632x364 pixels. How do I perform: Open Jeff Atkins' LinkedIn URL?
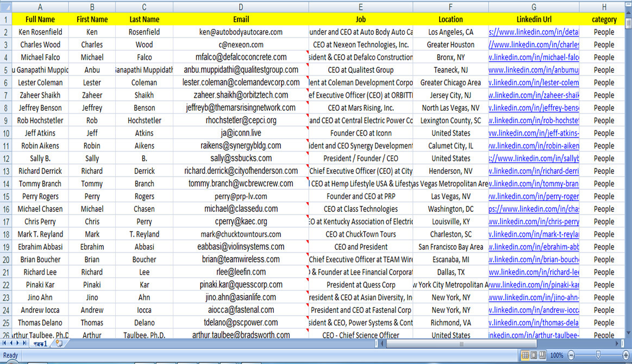point(534,133)
